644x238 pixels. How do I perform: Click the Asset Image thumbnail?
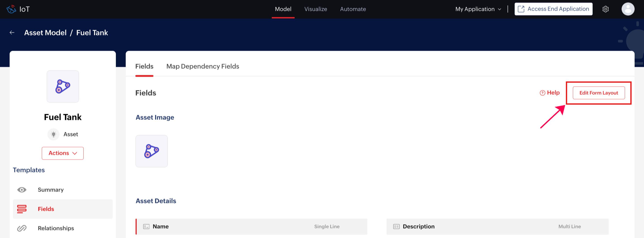coord(151,151)
